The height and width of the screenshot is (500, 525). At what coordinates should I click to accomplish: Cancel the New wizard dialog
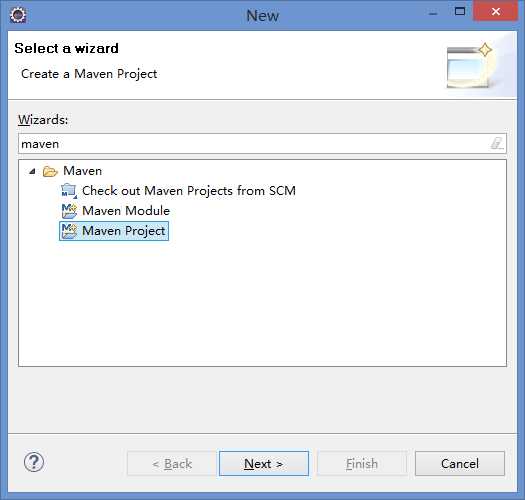(460, 463)
